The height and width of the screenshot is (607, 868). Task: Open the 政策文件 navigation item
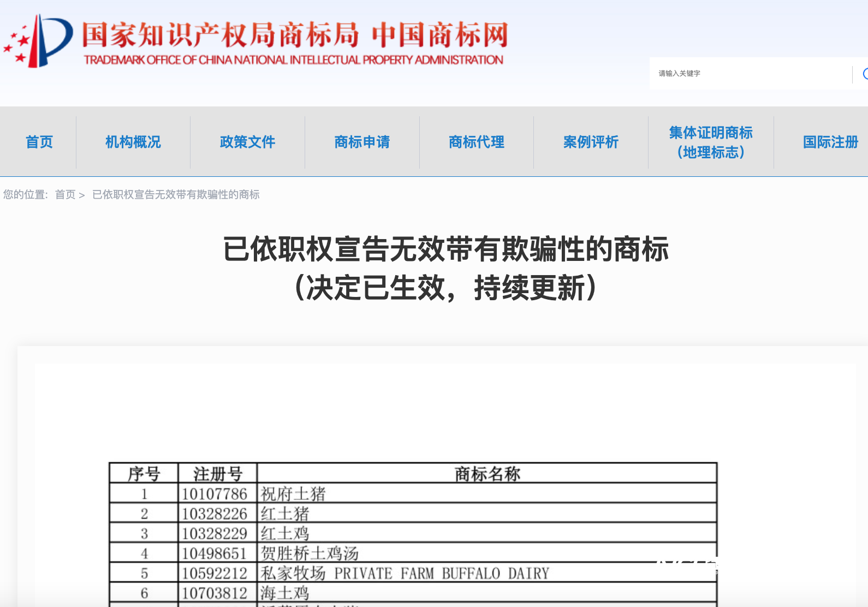click(x=248, y=142)
